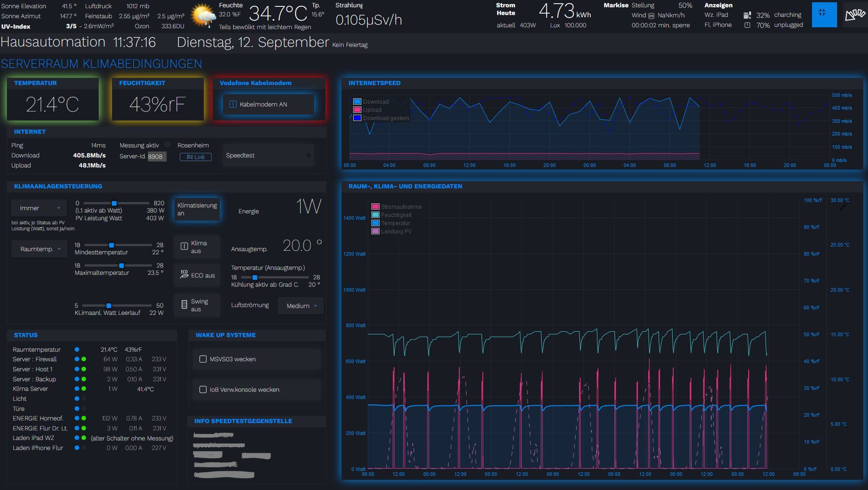The width and height of the screenshot is (868, 490).
Task: Start the Speedtest button
Action: pos(268,156)
